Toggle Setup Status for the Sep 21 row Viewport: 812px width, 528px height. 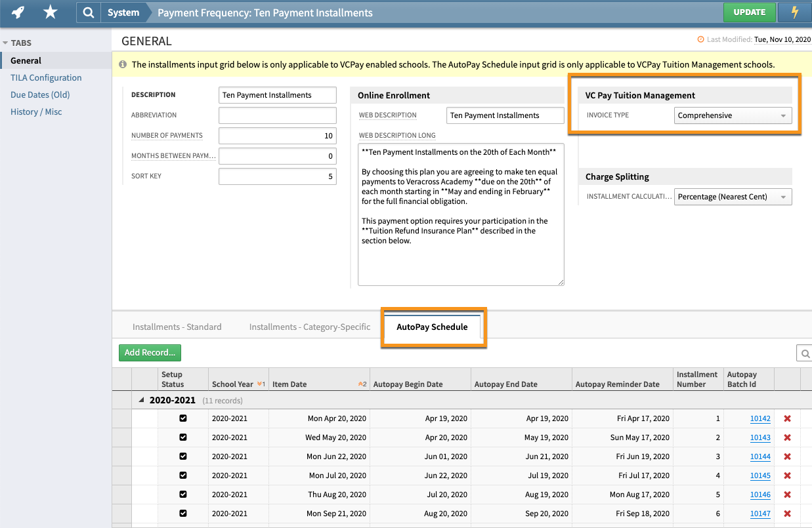[x=183, y=514]
